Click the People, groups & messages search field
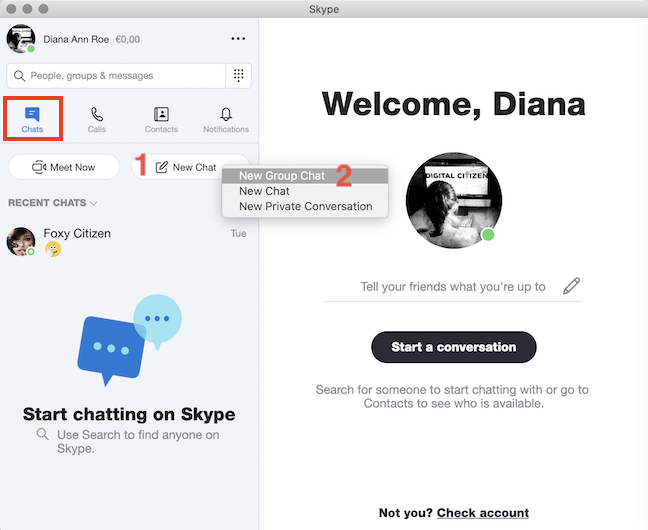The width and height of the screenshot is (648, 530). tap(117, 76)
